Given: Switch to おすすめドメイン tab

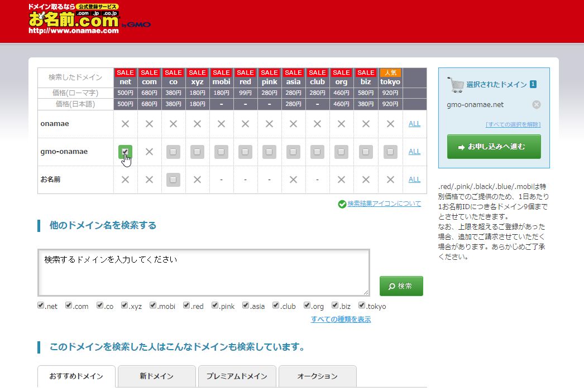Looking at the screenshot, I should (x=76, y=376).
